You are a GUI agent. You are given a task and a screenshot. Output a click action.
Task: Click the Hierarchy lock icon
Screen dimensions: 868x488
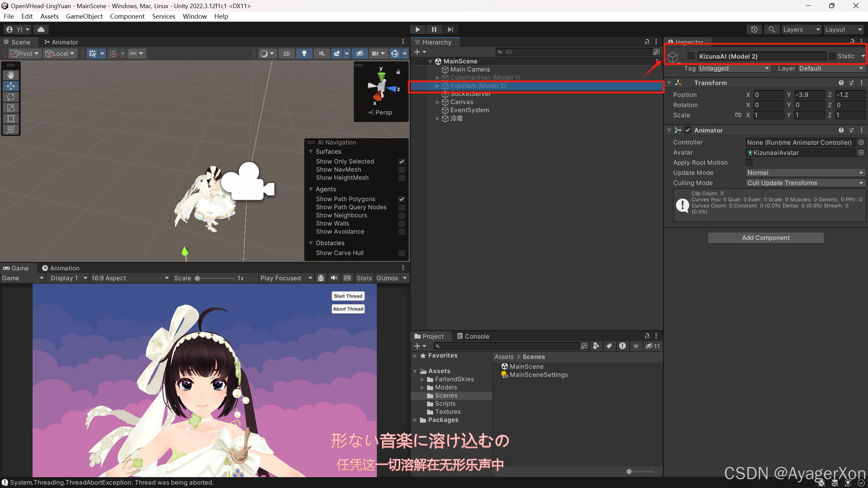647,42
